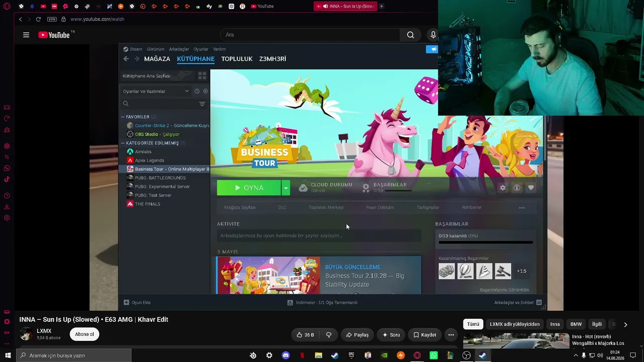Open the Mağaza Sayfası link

pos(240,207)
